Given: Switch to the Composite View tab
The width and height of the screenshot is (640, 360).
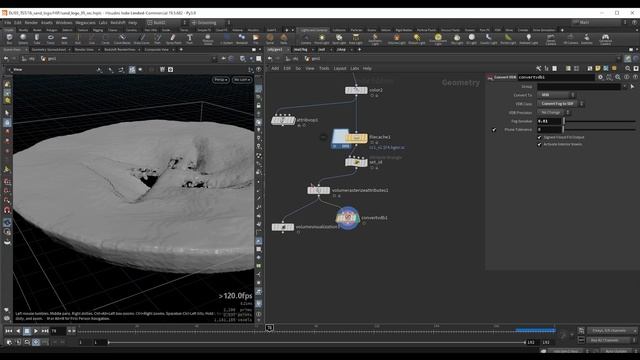Looking at the screenshot, I should tap(157, 50).
